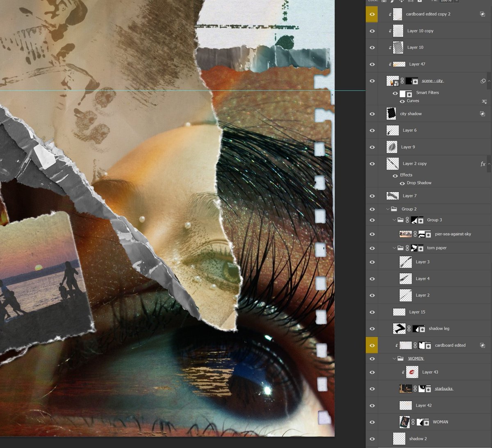The width and height of the screenshot is (492, 448).
Task: Select the layer named Layer 2
Action: point(422,295)
